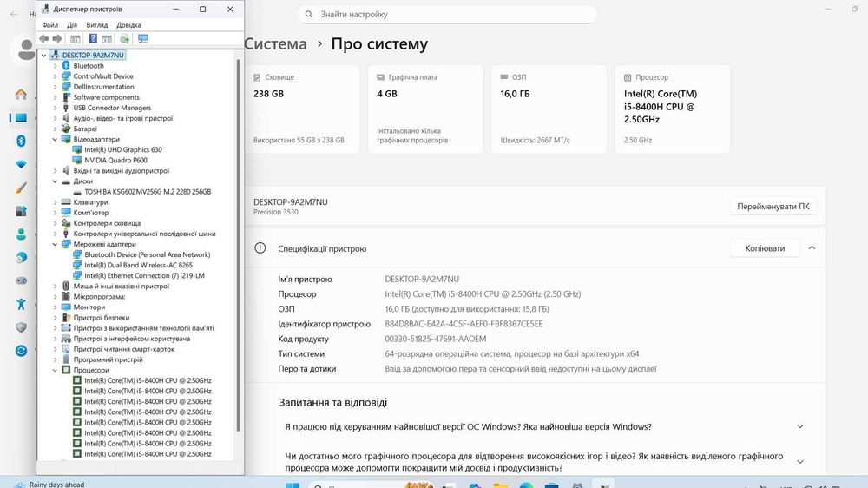Collapse the Процесори node
Viewport: 868px width, 488px height.
(x=55, y=370)
